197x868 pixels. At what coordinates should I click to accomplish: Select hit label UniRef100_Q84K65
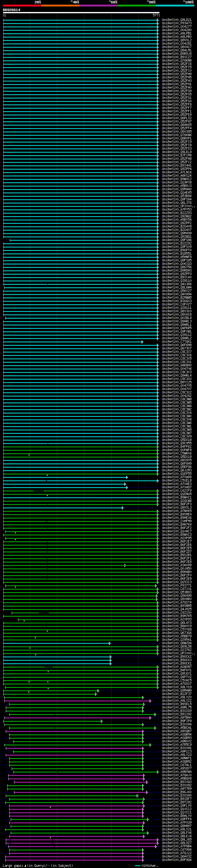177,125
